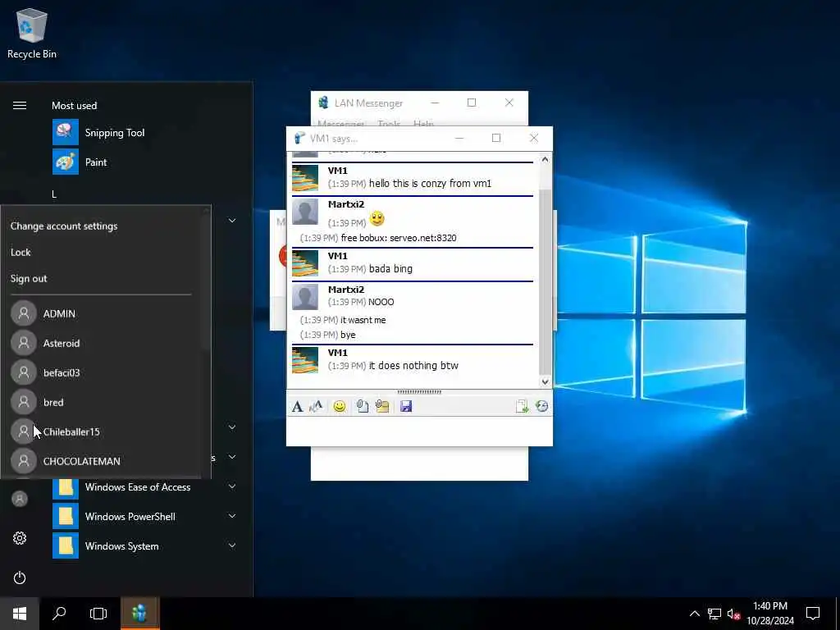The height and width of the screenshot is (630, 840).
Task: Click the chat message input box
Action: (419, 431)
